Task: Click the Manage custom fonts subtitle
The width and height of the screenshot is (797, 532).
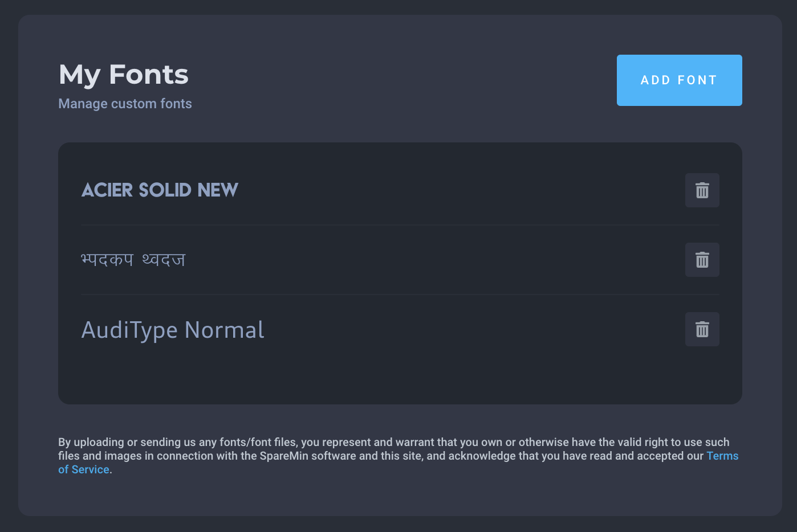Action: [125, 104]
